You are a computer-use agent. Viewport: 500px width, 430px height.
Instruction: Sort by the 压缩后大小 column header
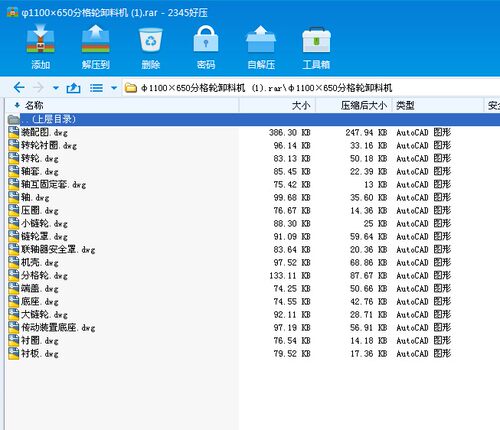pyautogui.click(x=364, y=106)
